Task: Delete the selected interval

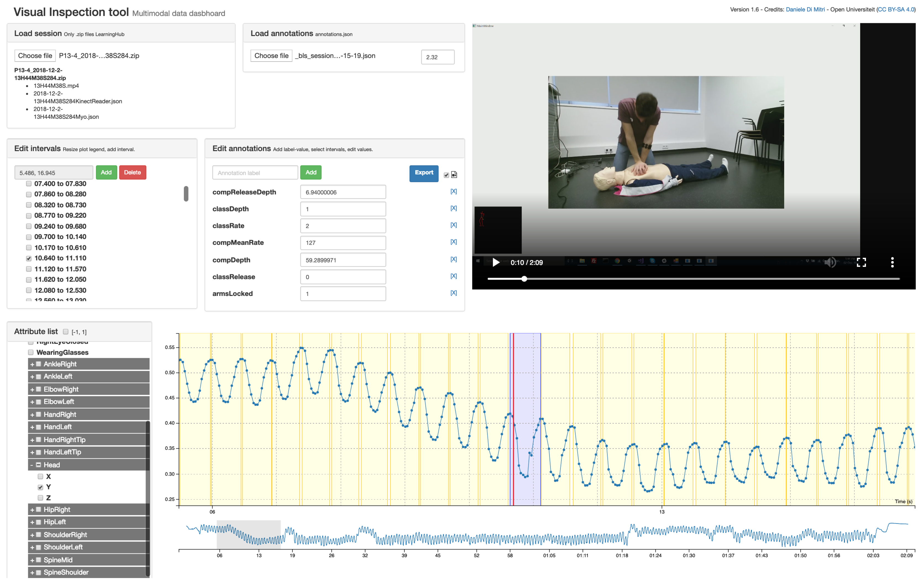Action: [x=132, y=173]
